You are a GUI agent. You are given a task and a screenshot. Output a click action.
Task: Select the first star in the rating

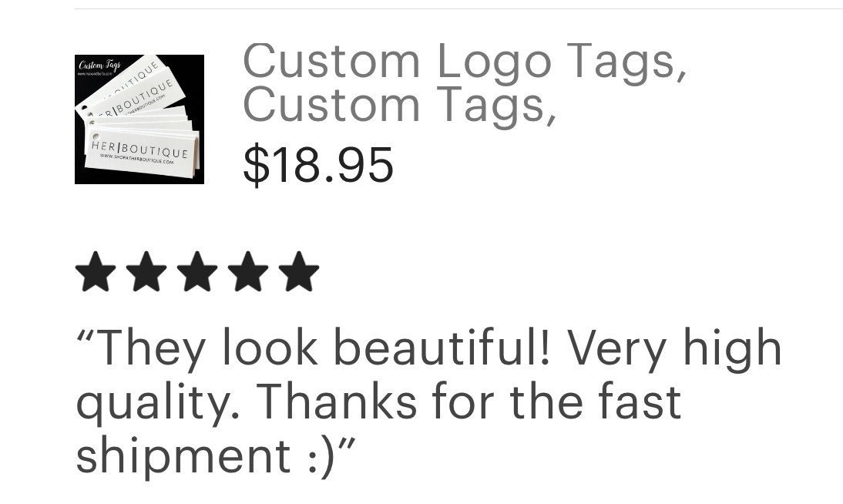[x=96, y=271]
